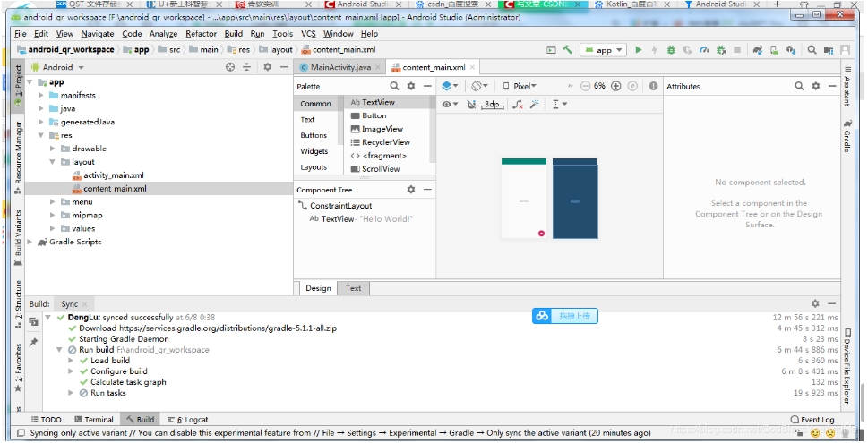Image resolution: width=868 pixels, height=443 pixels.
Task: Zoom in on the design surface
Action: click(617, 86)
